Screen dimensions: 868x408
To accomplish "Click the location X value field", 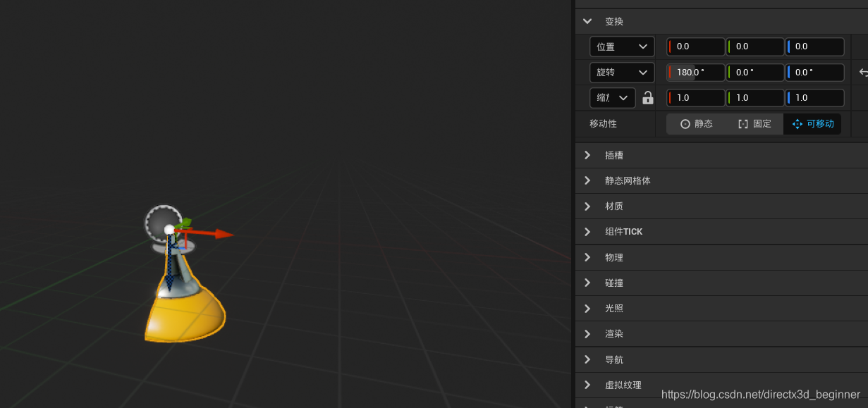I will [x=696, y=47].
